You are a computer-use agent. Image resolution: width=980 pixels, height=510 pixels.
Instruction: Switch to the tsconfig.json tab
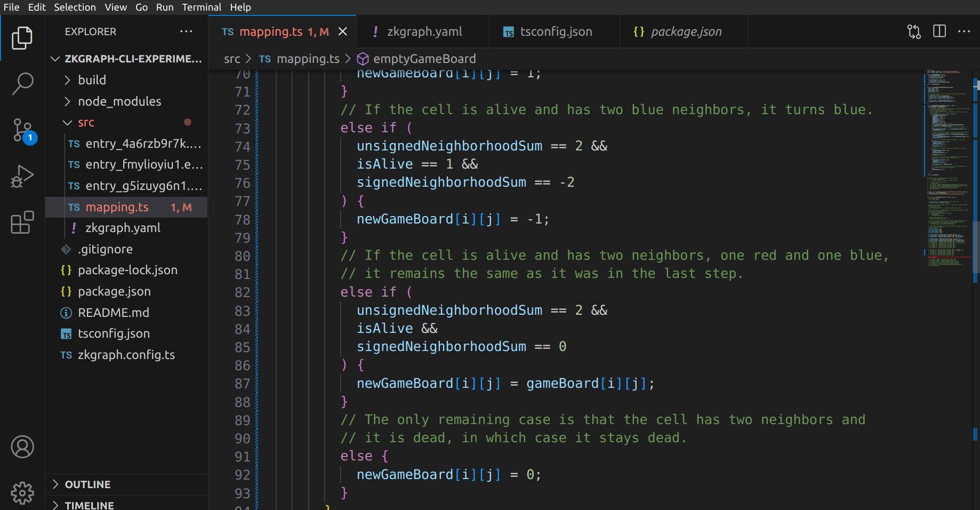click(x=555, y=31)
